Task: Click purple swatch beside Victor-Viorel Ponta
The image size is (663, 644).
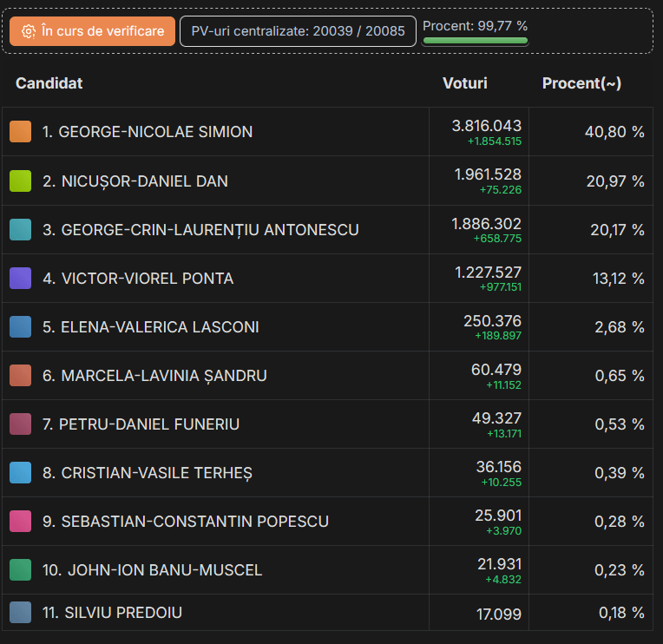Action: [20, 278]
